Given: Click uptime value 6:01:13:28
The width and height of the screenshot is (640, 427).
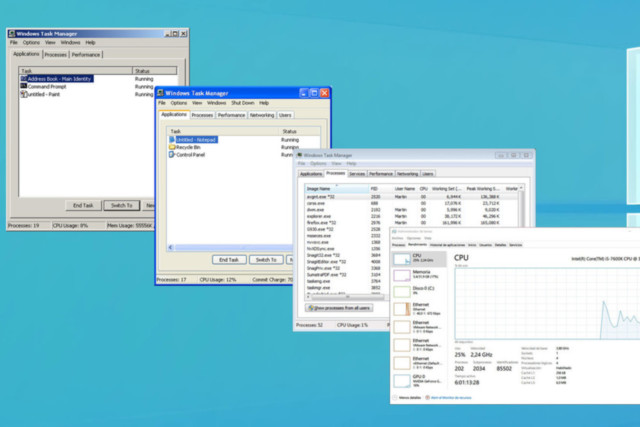Looking at the screenshot, I should (x=467, y=383).
